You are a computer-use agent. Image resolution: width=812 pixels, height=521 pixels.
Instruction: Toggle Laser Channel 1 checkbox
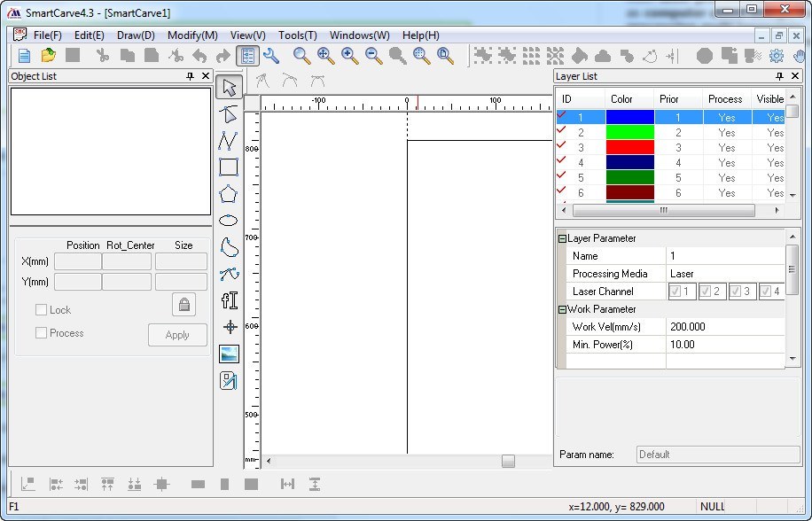click(675, 292)
